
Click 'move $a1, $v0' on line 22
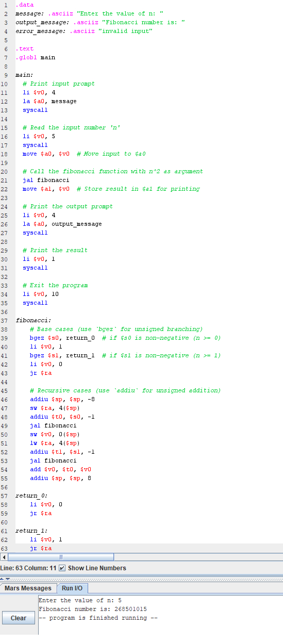point(46,189)
